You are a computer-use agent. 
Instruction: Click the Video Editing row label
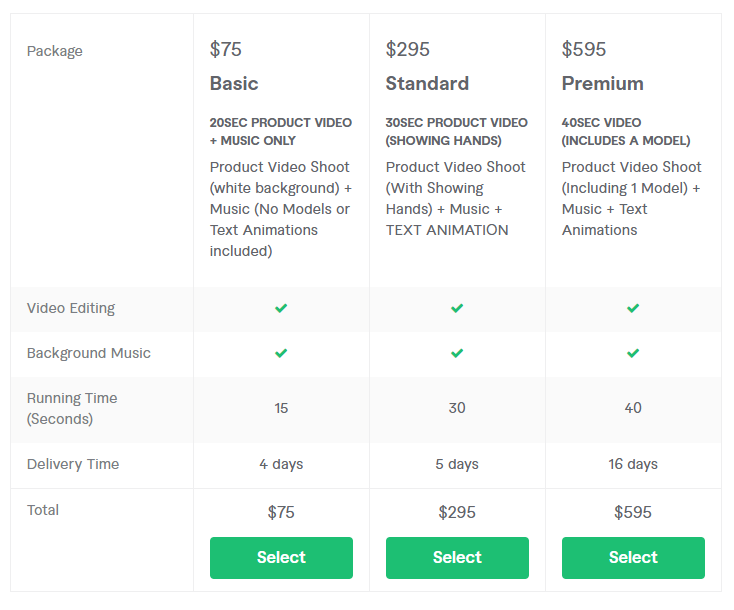71,308
